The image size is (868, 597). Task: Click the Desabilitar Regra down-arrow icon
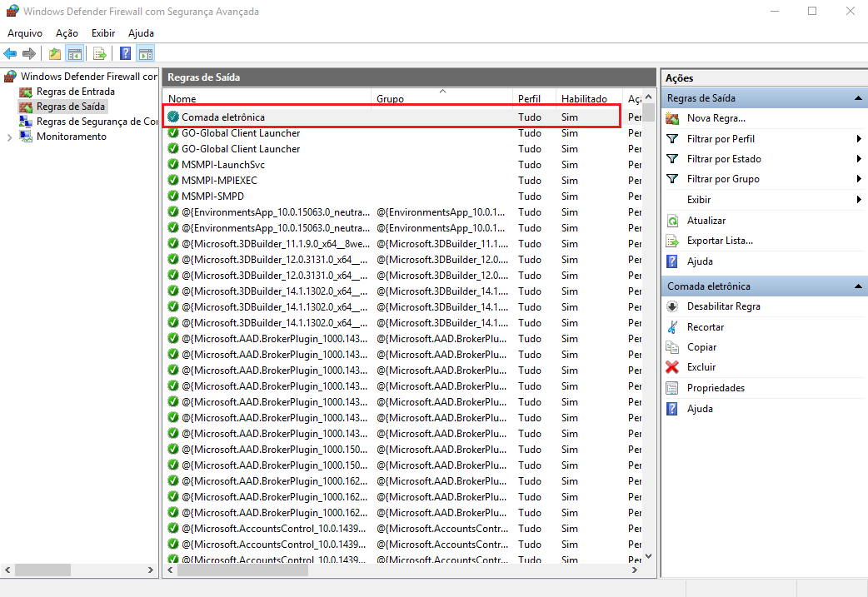point(672,306)
